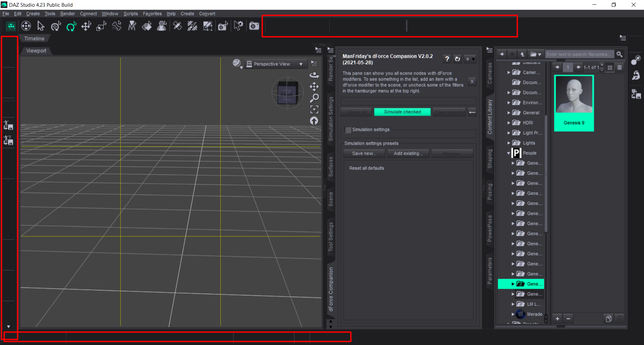Click the Simulate checked button
The width and height of the screenshot is (644, 345).
(402, 112)
